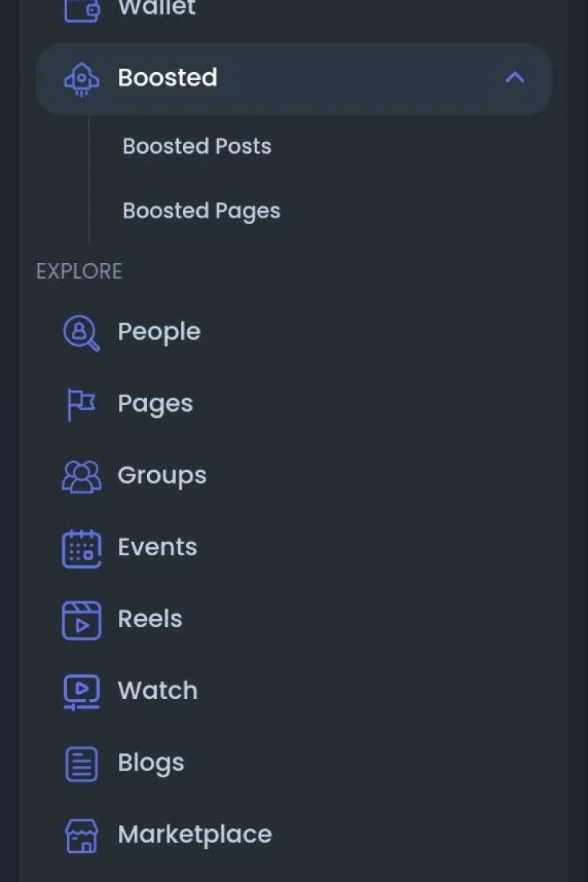Open Boosted Posts submenu item
The image size is (588, 882).
(197, 146)
